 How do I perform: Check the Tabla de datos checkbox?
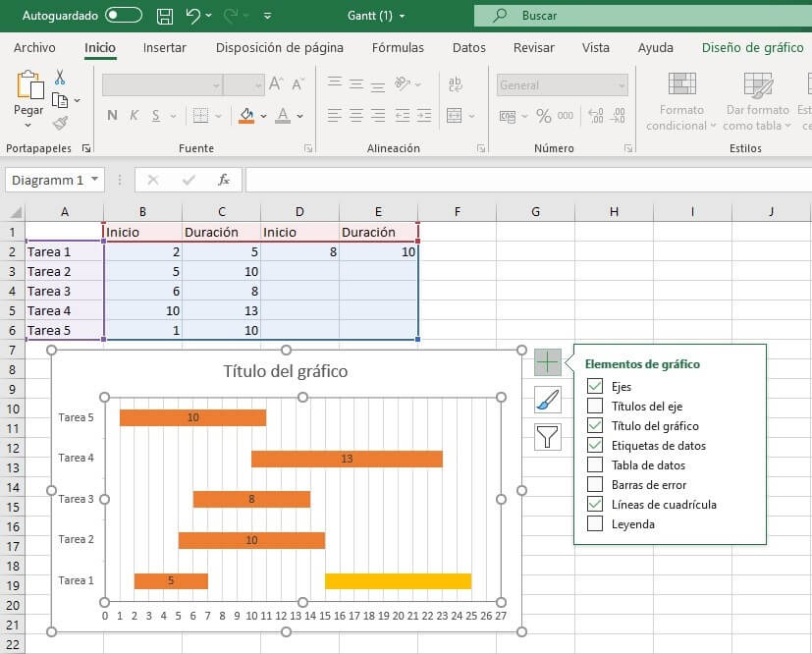coord(595,464)
